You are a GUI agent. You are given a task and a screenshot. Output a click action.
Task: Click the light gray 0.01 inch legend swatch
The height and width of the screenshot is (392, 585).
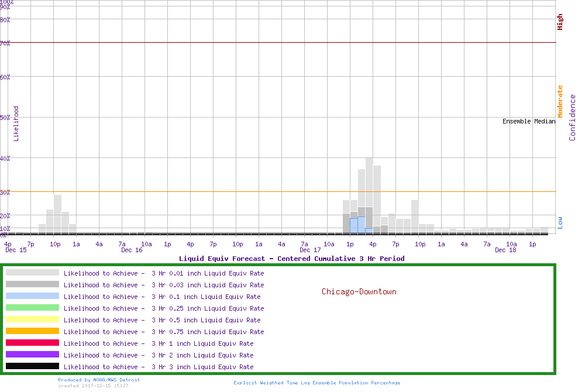(32, 273)
